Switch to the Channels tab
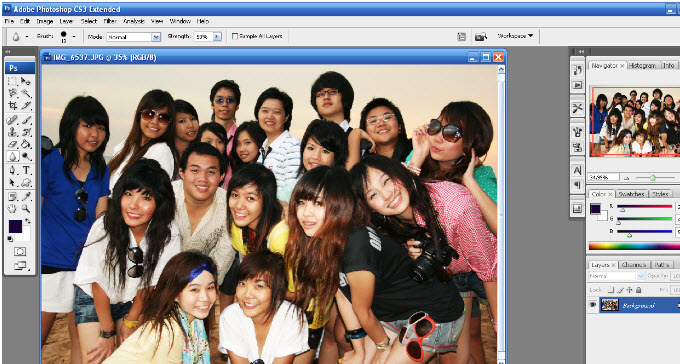 tap(634, 265)
